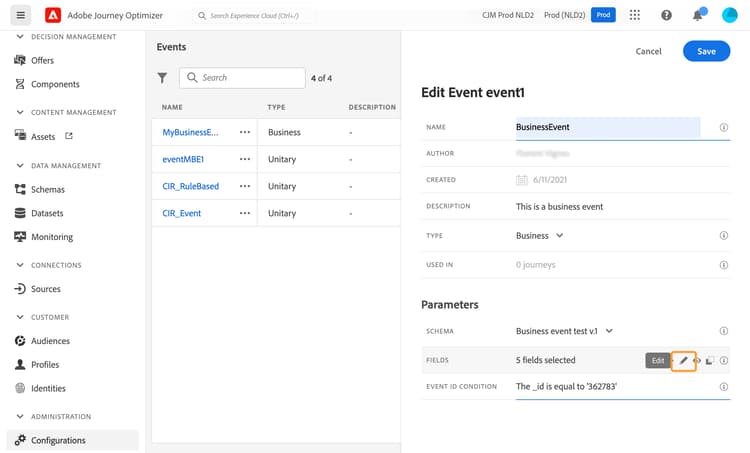Image resolution: width=750 pixels, height=453 pixels.
Task: Go to Configurations in sidebar
Action: click(72, 440)
